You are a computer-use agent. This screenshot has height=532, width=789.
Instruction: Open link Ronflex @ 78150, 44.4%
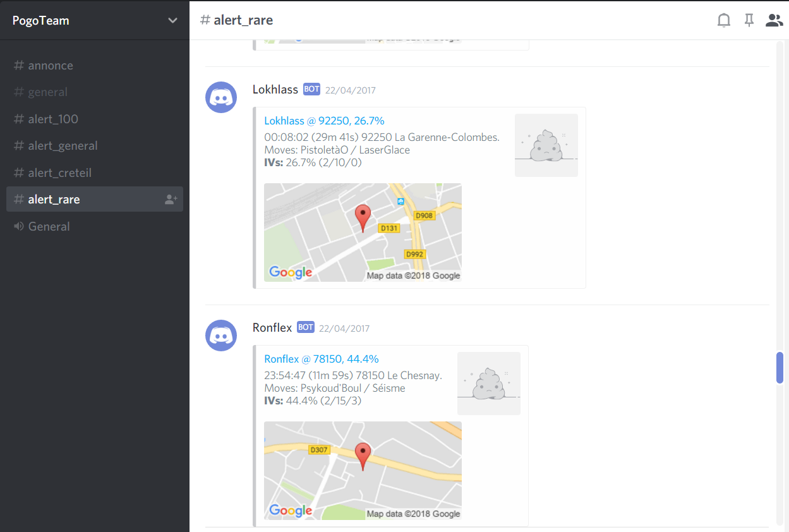click(x=322, y=359)
